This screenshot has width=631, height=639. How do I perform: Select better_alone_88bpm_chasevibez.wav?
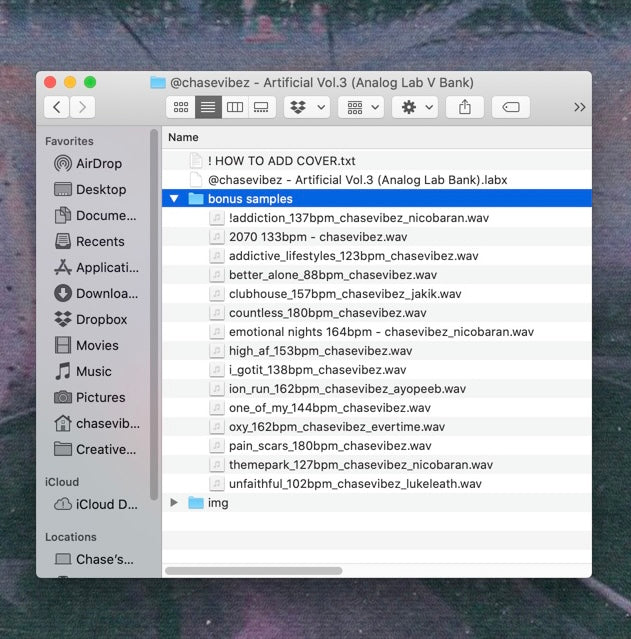(x=377, y=275)
